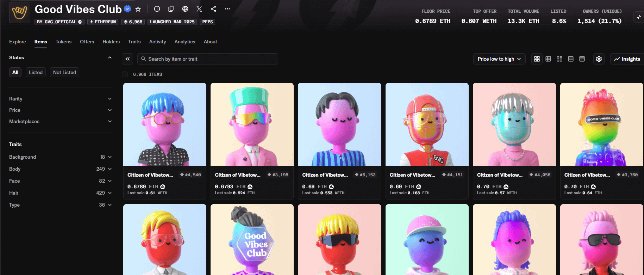Switch to the Tokens tab
This screenshot has height=275, width=644.
point(63,42)
